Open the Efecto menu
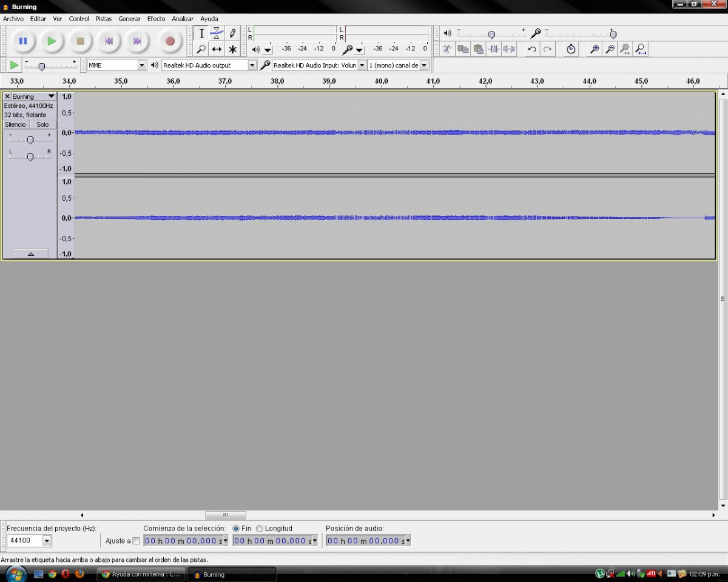 tap(156, 19)
